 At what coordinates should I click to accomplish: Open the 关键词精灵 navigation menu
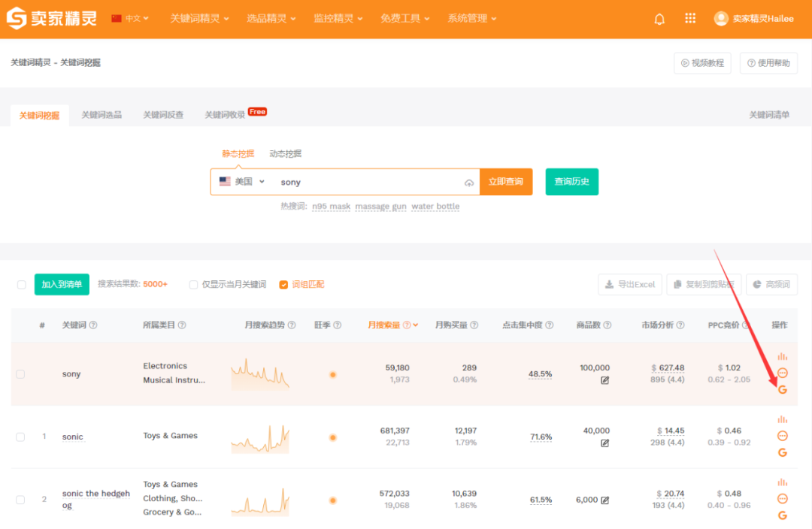199,19
